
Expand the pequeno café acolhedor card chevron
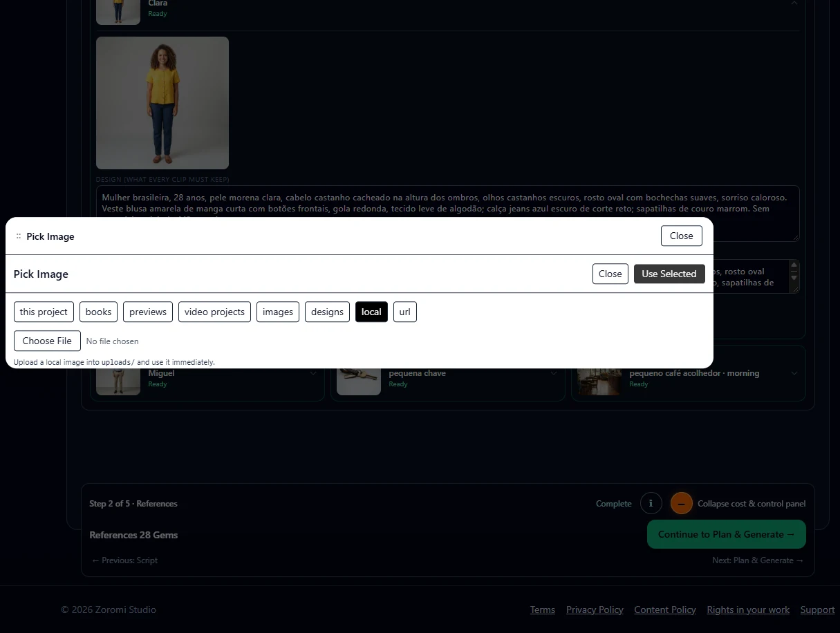tap(794, 373)
